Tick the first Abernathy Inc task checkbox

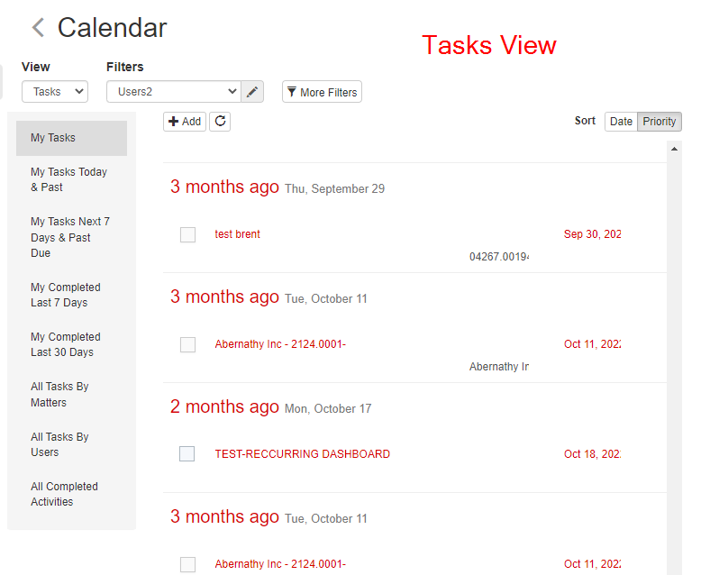point(187,344)
